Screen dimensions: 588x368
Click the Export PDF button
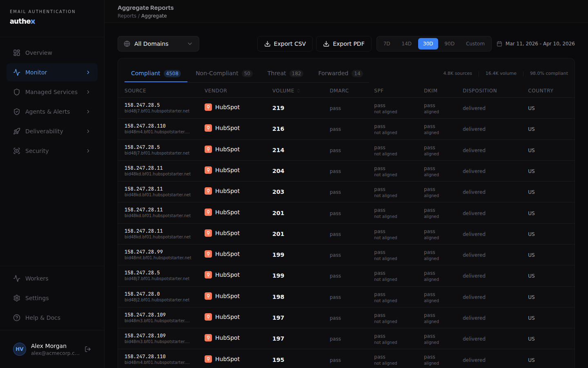click(x=344, y=44)
